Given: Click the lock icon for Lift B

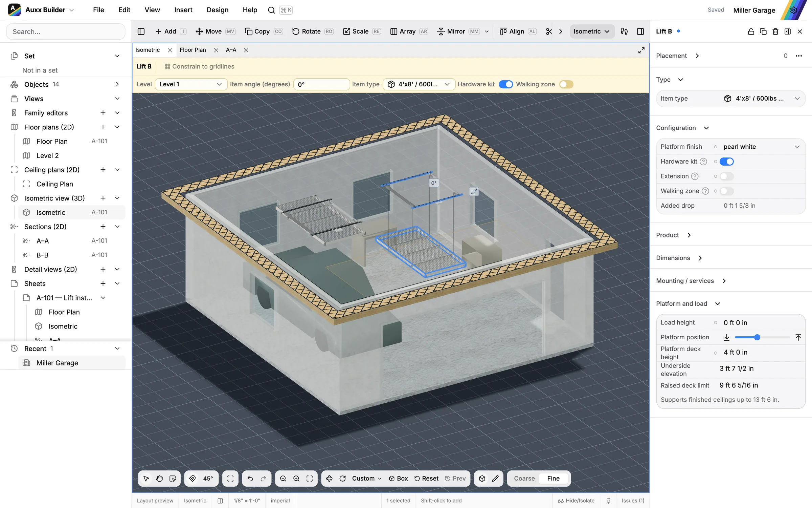Looking at the screenshot, I should pyautogui.click(x=751, y=31).
